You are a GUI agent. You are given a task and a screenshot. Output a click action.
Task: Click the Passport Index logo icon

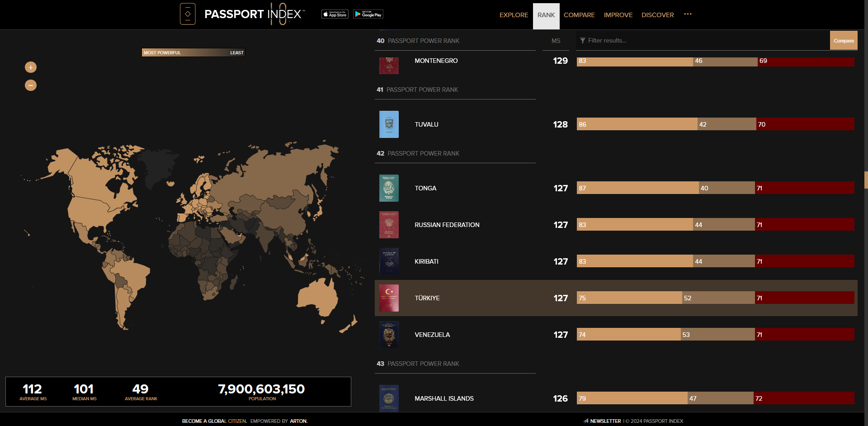tap(188, 14)
